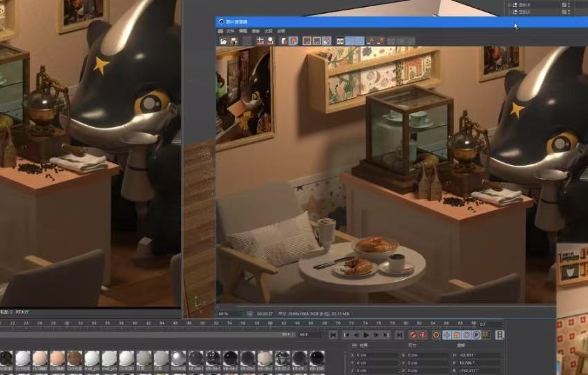The width and height of the screenshot is (588, 375).
Task: Open the hamburger menu in Picture Viewer
Action: (x=220, y=31)
